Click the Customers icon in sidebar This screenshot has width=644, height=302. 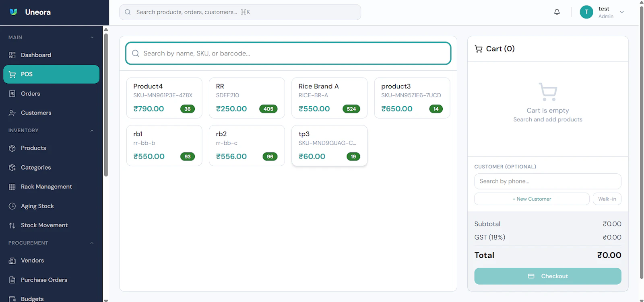[x=12, y=113]
